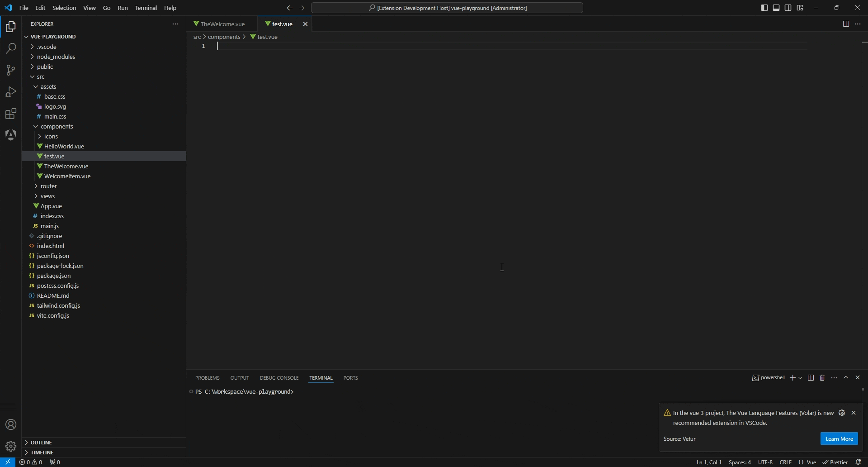Expand the public folder
868x467 pixels.
click(104, 67)
